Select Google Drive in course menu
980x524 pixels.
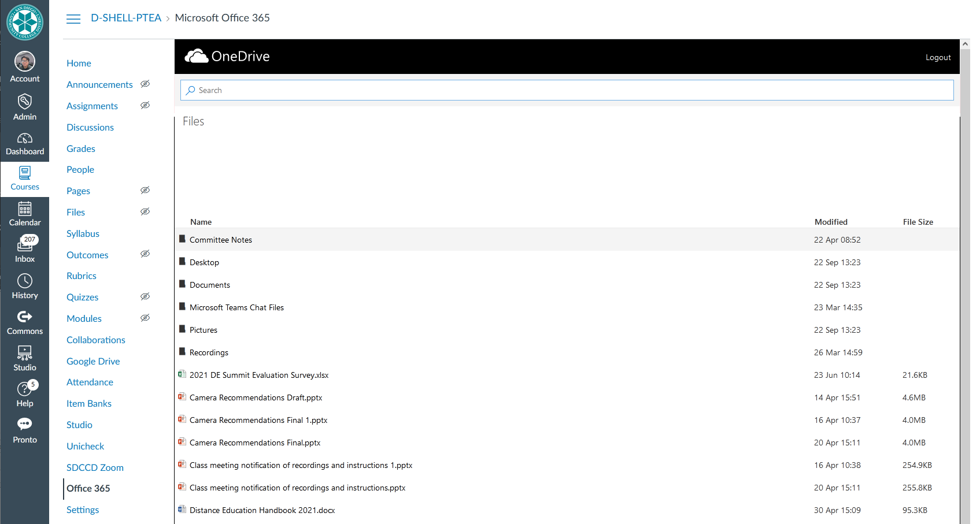93,361
